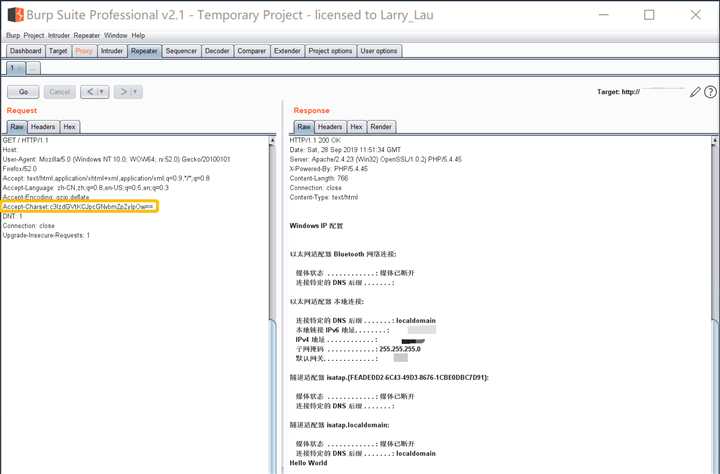Open the Intruder menu
Image resolution: width=720 pixels, height=474 pixels.
pos(59,35)
